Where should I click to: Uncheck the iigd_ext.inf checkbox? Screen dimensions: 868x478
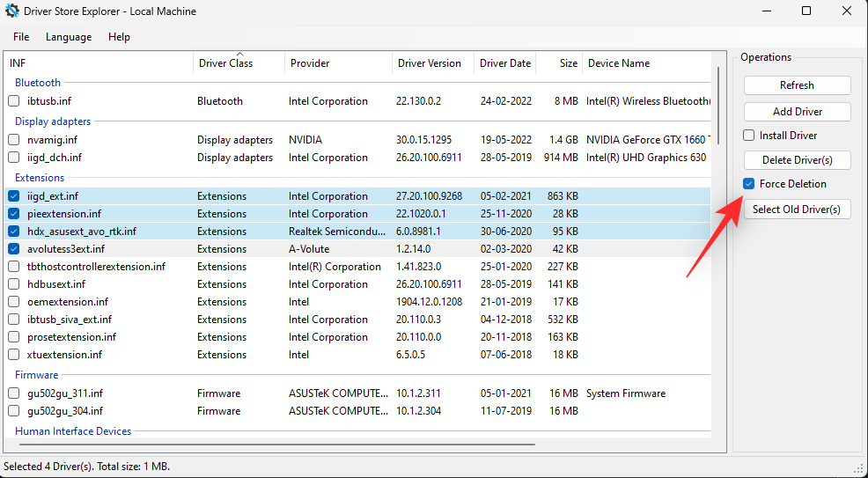point(14,196)
